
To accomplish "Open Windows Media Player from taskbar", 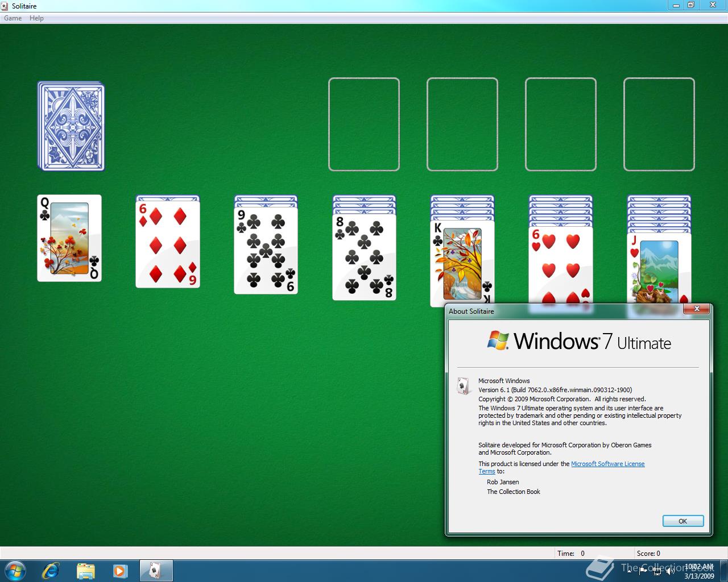I will pos(120,571).
